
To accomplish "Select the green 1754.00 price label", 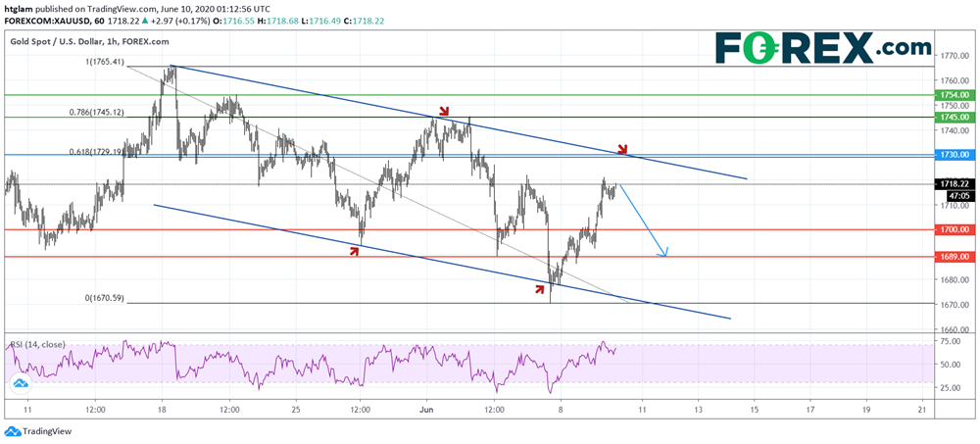I will pyautogui.click(x=954, y=95).
